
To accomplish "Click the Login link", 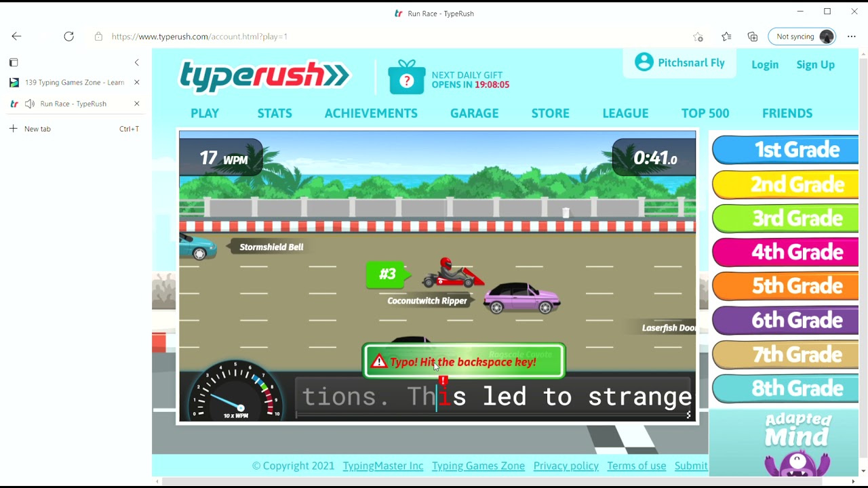I will click(765, 64).
